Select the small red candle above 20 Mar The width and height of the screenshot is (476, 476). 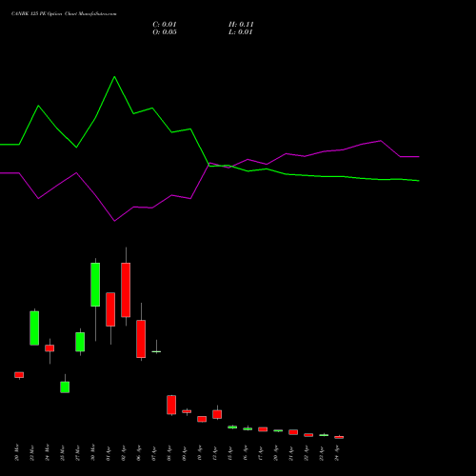[x=19, y=375]
